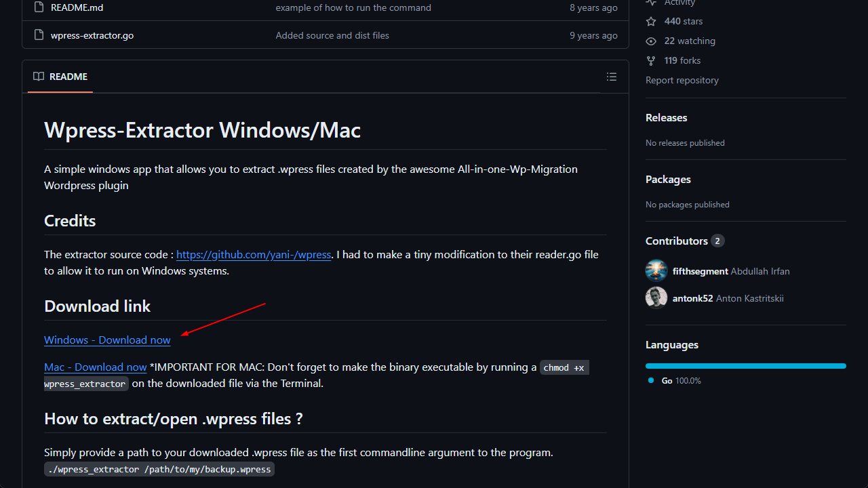The image size is (868, 488).
Task: Click the wpress-extractor.go file icon
Action: coord(37,35)
